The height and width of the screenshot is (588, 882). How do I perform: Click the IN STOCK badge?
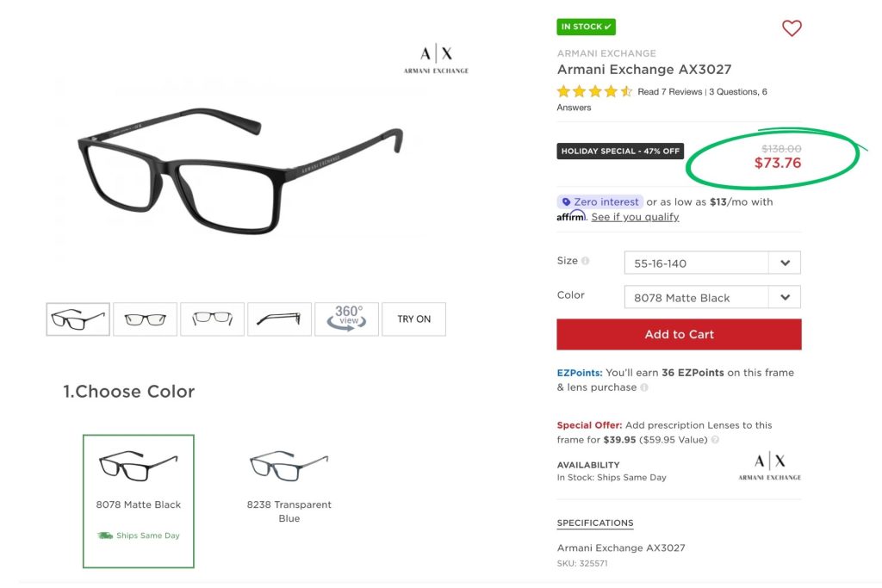tap(586, 27)
